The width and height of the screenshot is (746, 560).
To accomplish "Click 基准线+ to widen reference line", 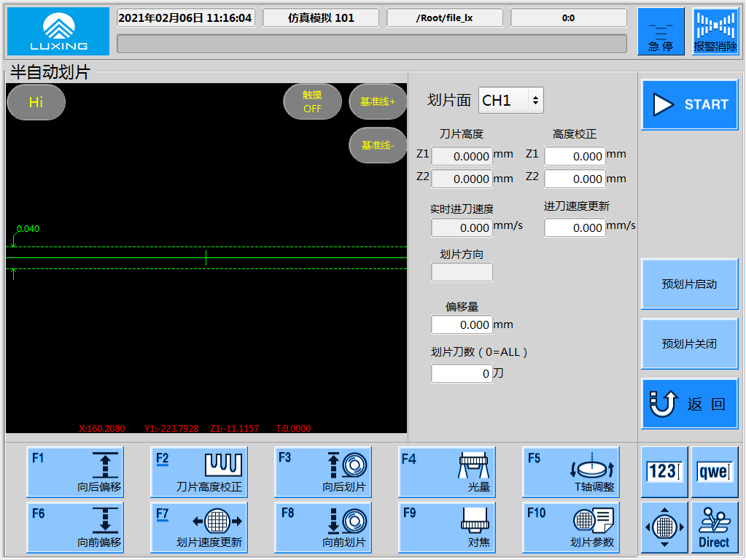I will pyautogui.click(x=378, y=102).
